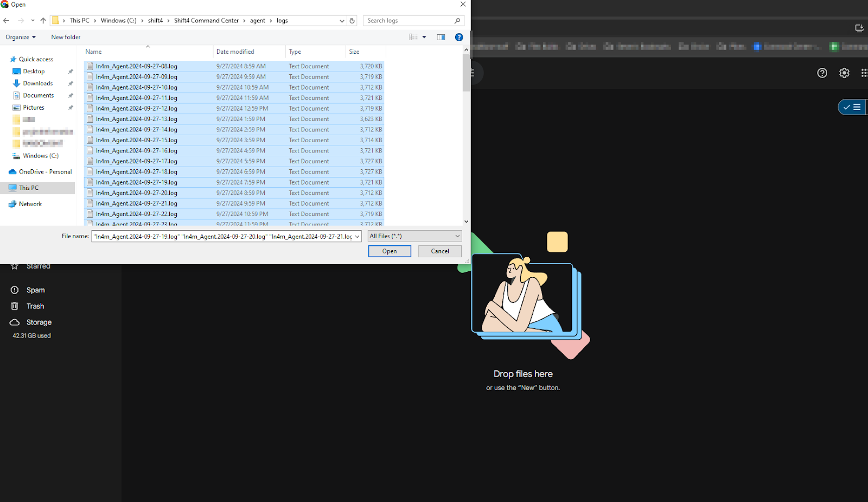
Task: Click the Search logs field
Action: [x=410, y=21]
